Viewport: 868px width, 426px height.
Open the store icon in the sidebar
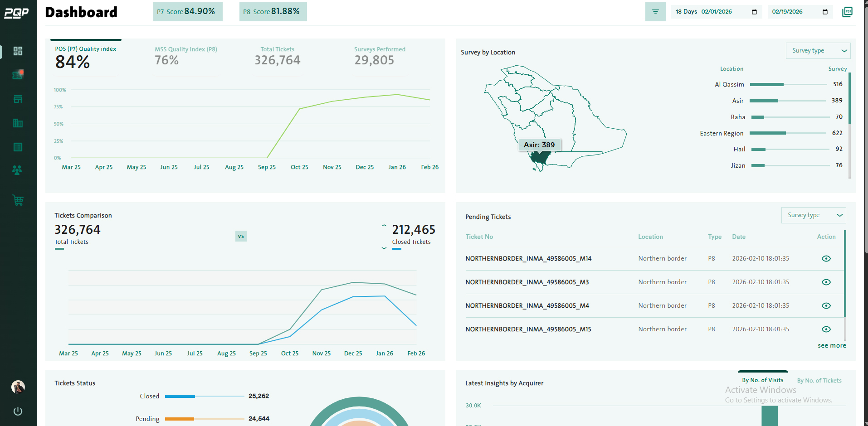pos(18,99)
